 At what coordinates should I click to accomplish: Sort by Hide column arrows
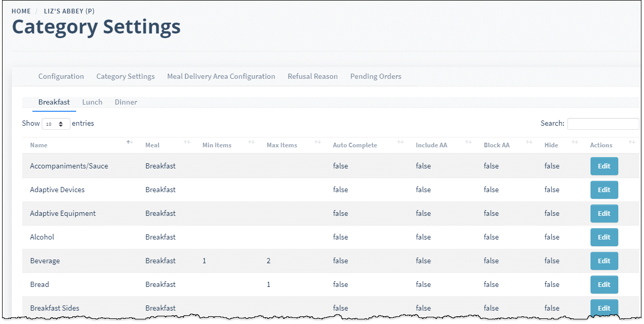tap(575, 142)
